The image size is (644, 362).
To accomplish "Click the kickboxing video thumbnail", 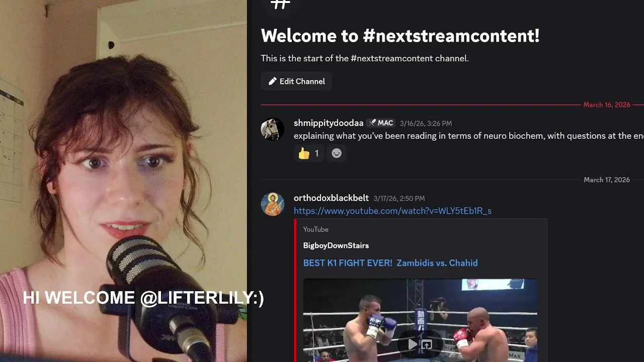I will point(420,320).
